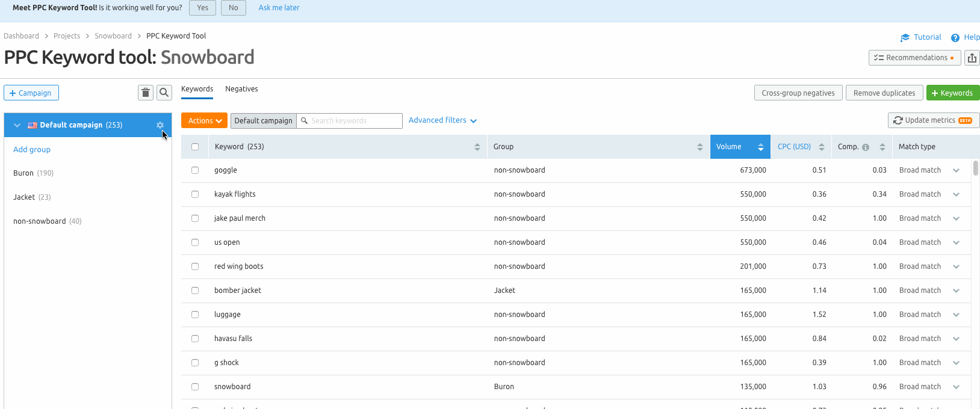Click the Help question mark icon

[x=955, y=38]
